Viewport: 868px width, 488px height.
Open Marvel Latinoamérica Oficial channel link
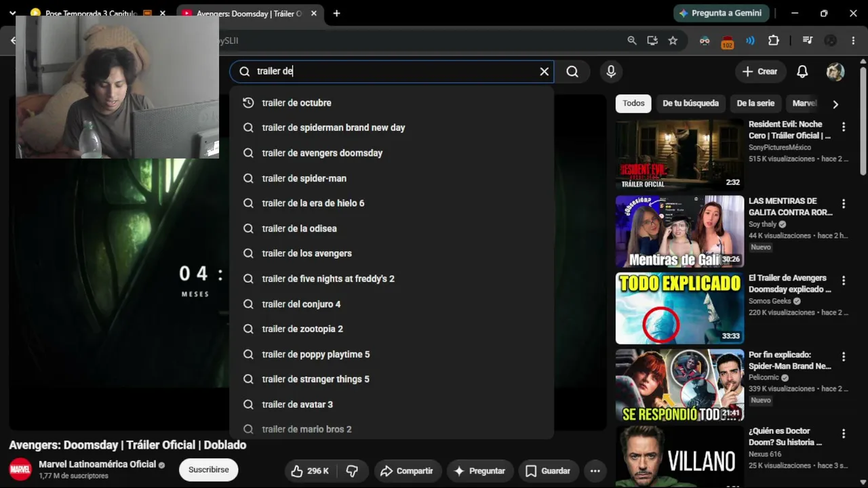pyautogui.click(x=98, y=464)
